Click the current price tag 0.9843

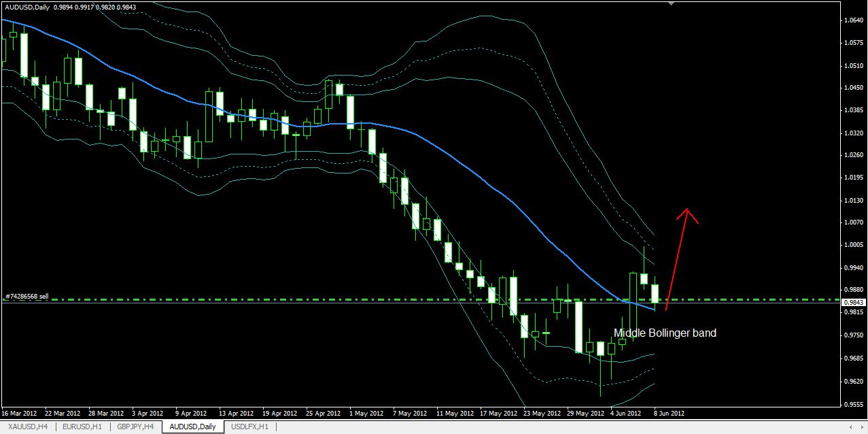click(x=852, y=302)
